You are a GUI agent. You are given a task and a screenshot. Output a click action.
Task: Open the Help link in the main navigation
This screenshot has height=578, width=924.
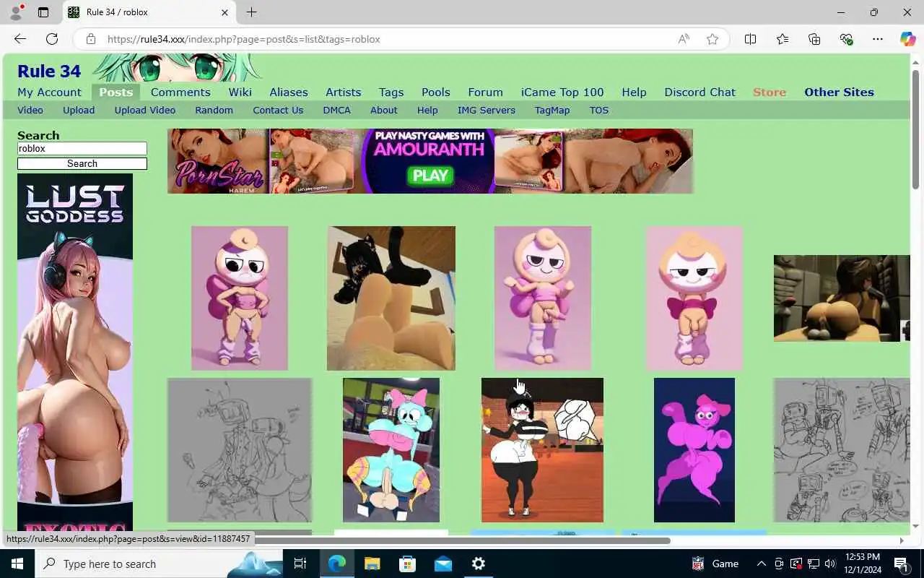(635, 92)
